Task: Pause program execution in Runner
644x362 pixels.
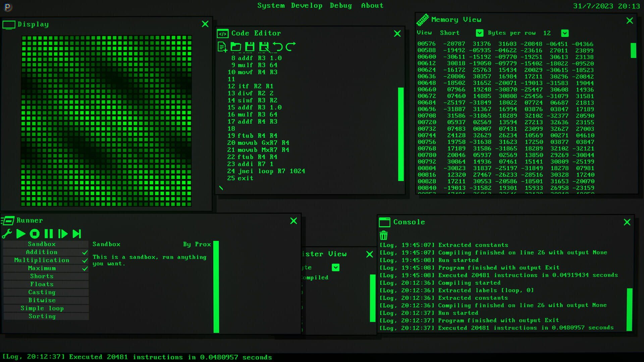Action: (49, 234)
